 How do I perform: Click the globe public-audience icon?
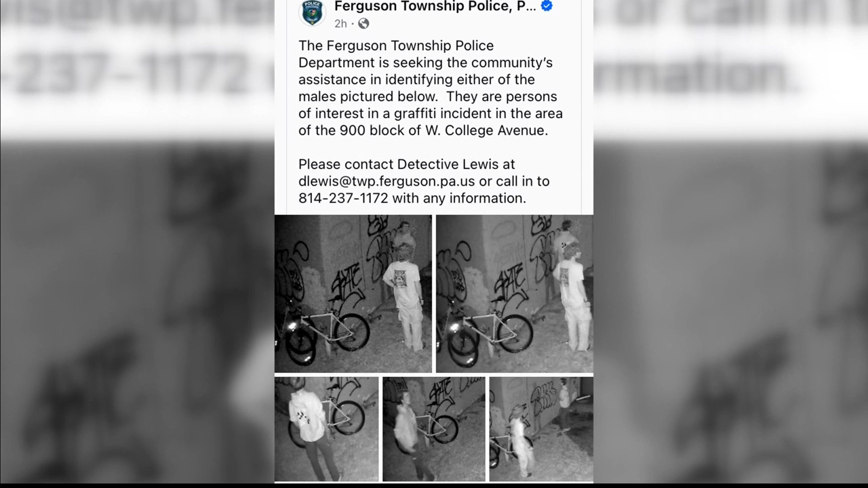pyautogui.click(x=363, y=24)
